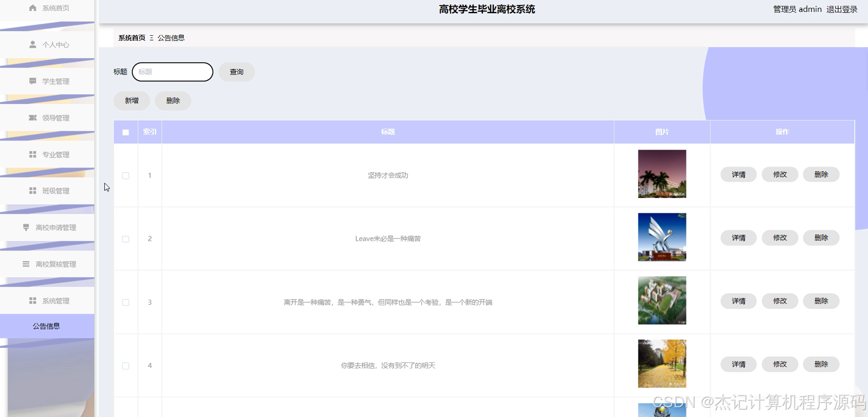This screenshot has width=868, height=417.
Task: Open 班级管理 menu
Action: (48, 190)
